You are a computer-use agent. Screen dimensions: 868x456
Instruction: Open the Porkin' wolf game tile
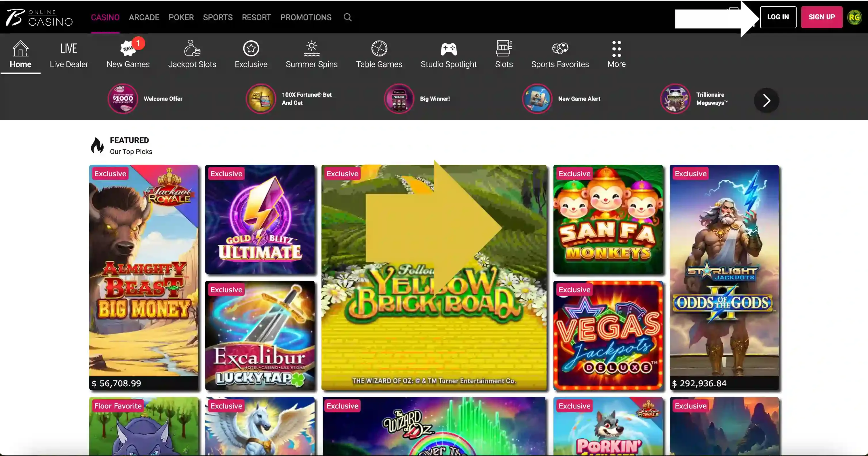point(608,426)
